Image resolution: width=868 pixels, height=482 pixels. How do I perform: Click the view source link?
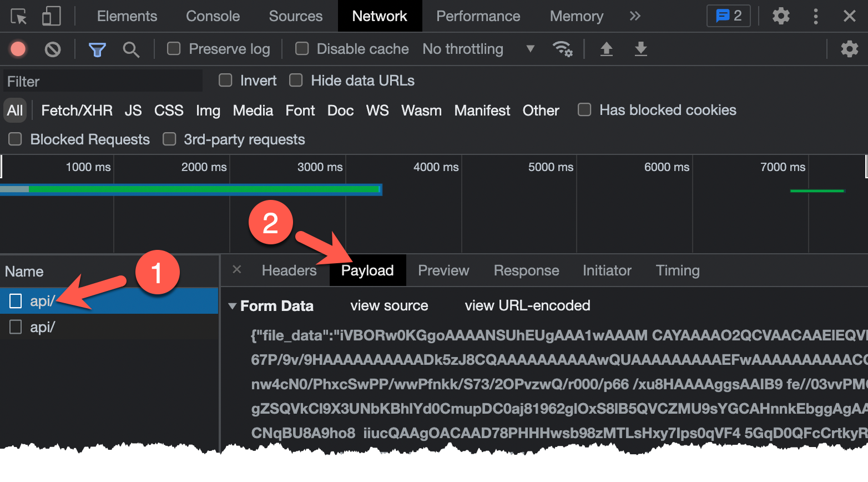tap(389, 305)
